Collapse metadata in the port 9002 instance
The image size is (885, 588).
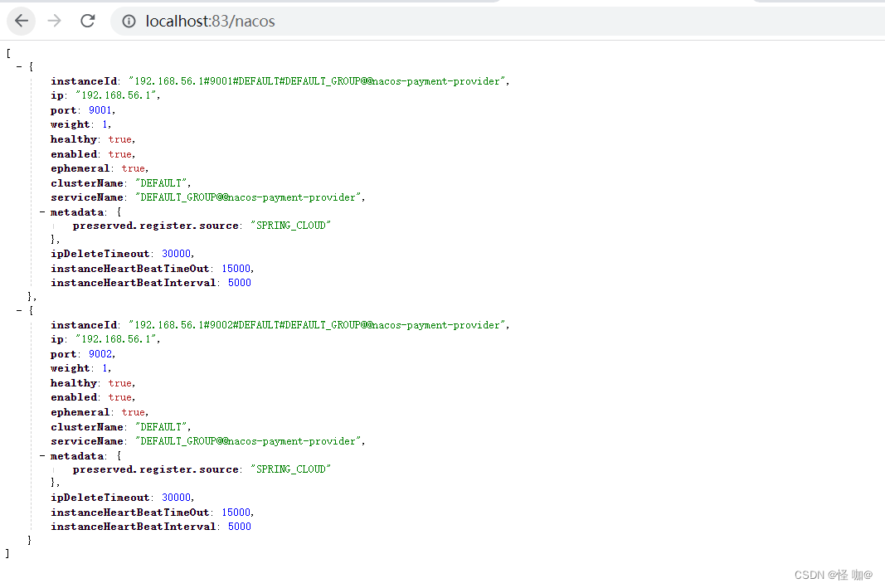tap(41, 456)
